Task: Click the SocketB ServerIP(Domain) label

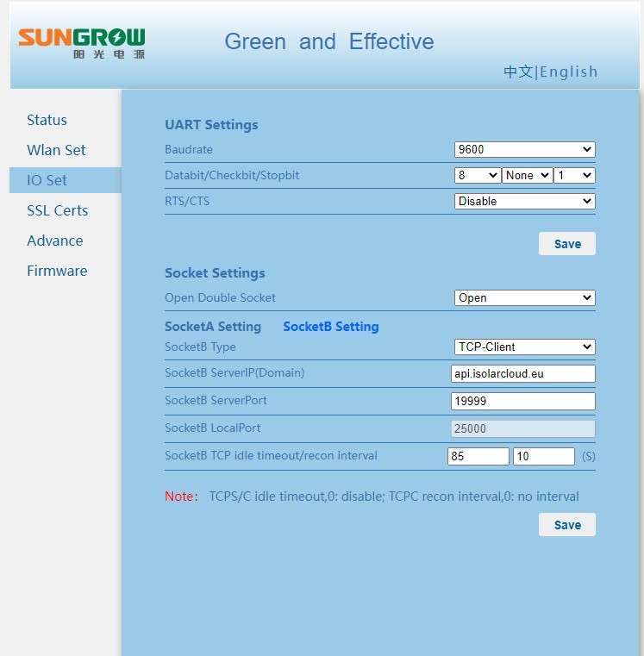Action: click(x=234, y=372)
